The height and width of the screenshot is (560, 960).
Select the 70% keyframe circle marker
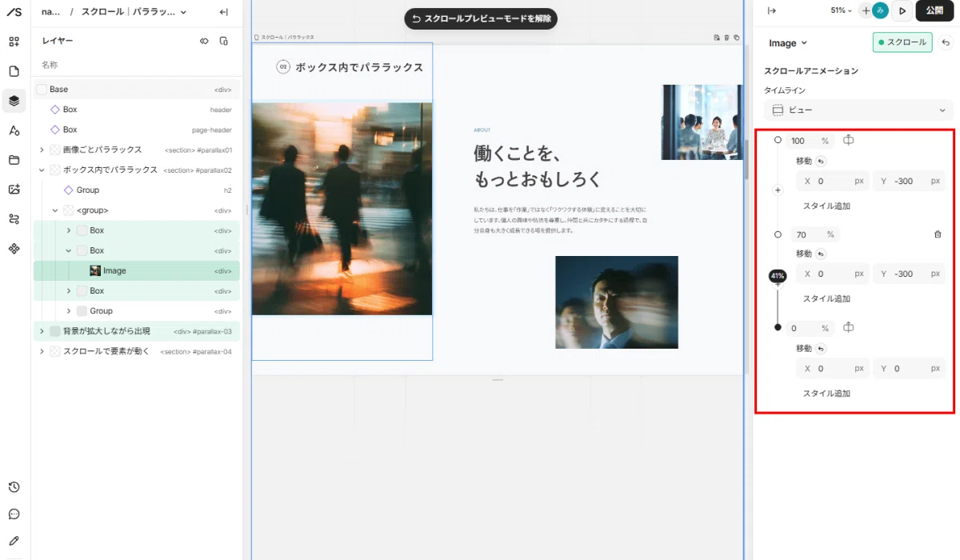tap(778, 234)
